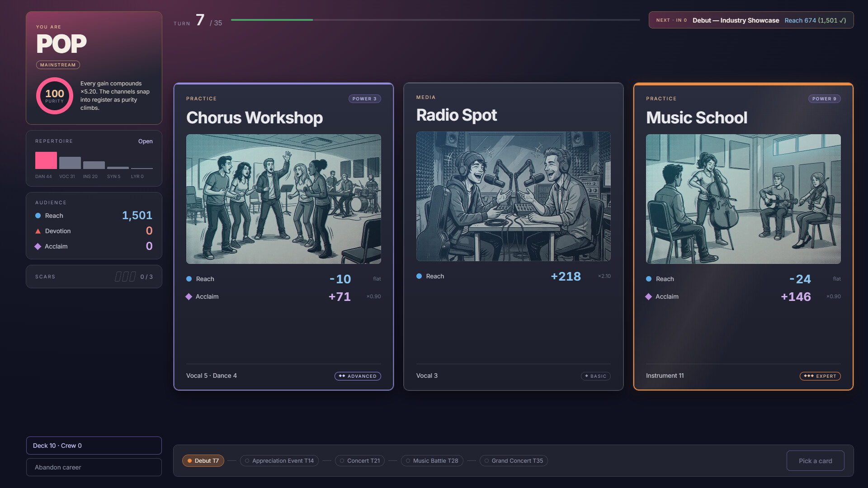Select the Music Battle T28 milestone

432,461
